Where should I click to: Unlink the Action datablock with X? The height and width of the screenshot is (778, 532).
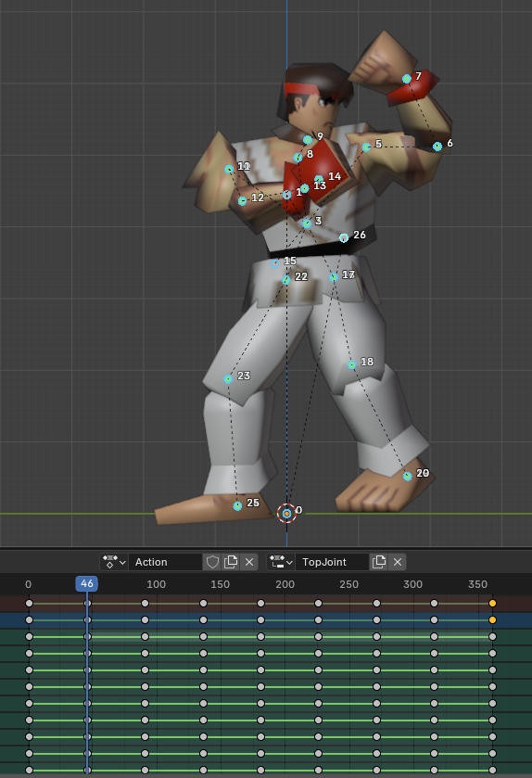tap(249, 562)
